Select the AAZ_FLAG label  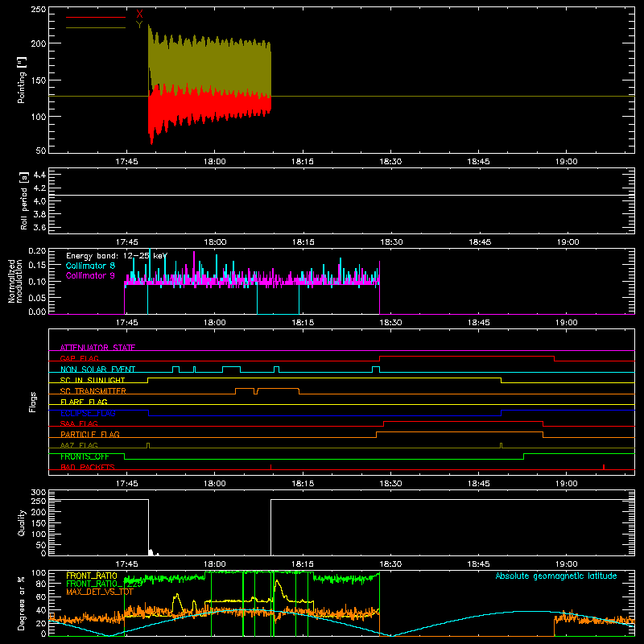79,445
